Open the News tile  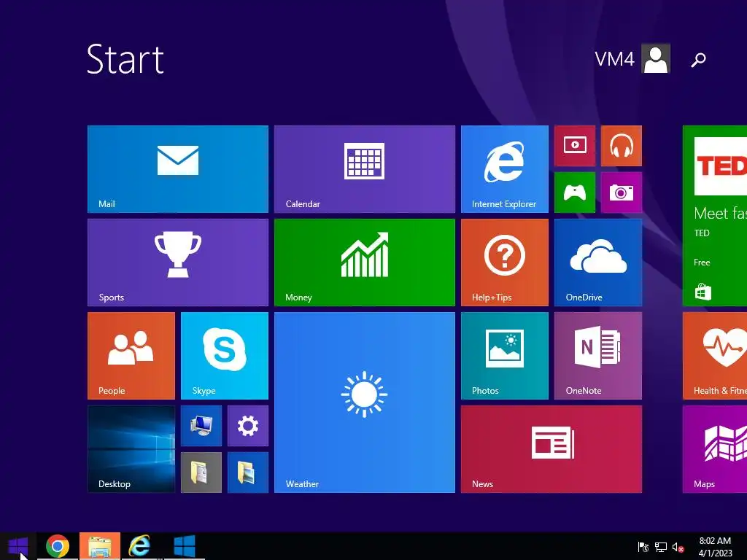tap(551, 449)
